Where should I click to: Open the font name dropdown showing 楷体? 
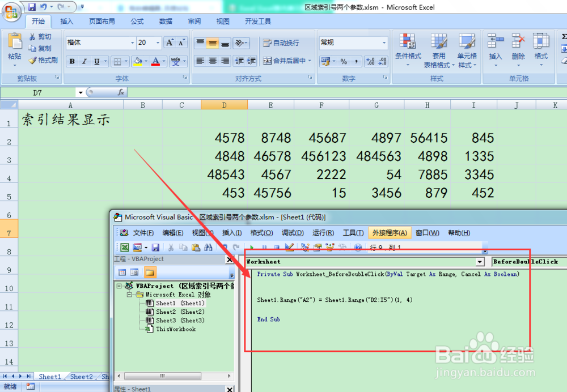click(132, 42)
